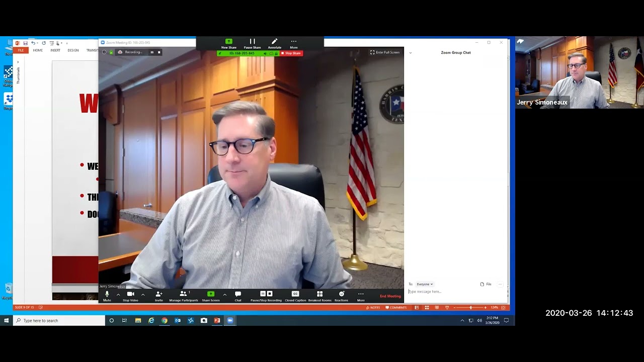Pause recording in bottom Zoom toolbar

coord(263,294)
